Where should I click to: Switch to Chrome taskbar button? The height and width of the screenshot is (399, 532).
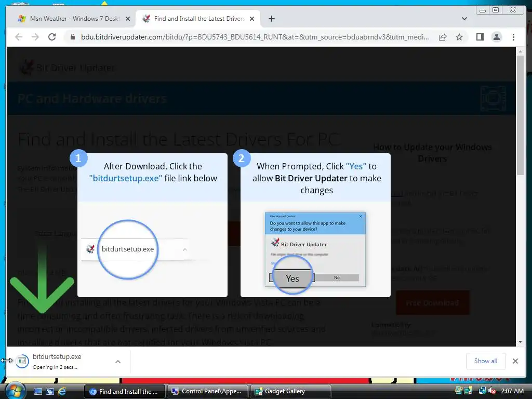tap(124, 392)
